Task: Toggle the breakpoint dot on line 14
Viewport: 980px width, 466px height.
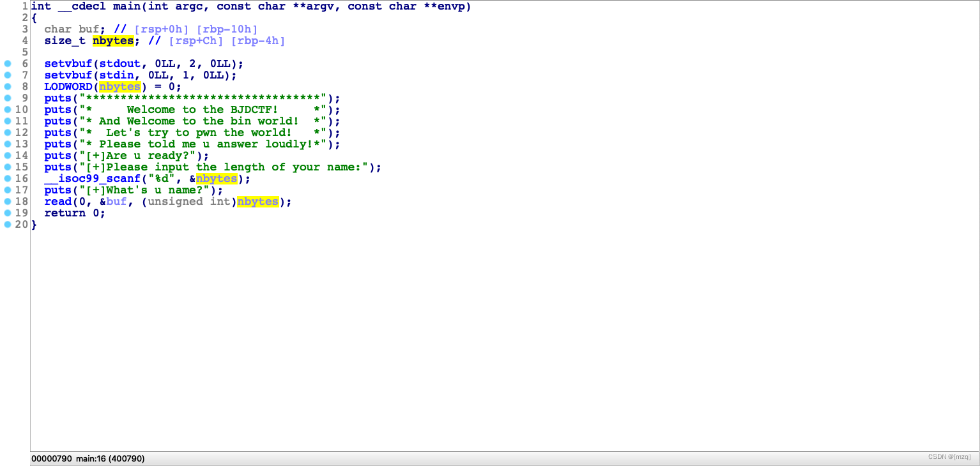Action: (x=8, y=156)
